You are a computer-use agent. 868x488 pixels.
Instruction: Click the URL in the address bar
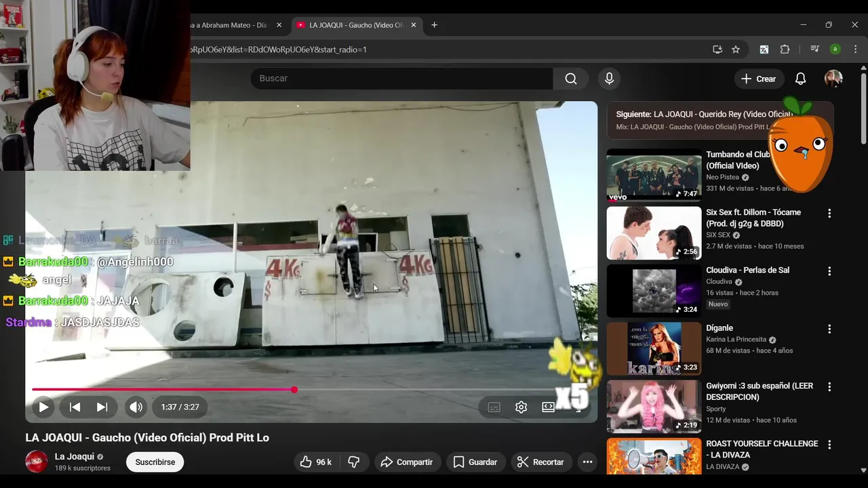279,49
